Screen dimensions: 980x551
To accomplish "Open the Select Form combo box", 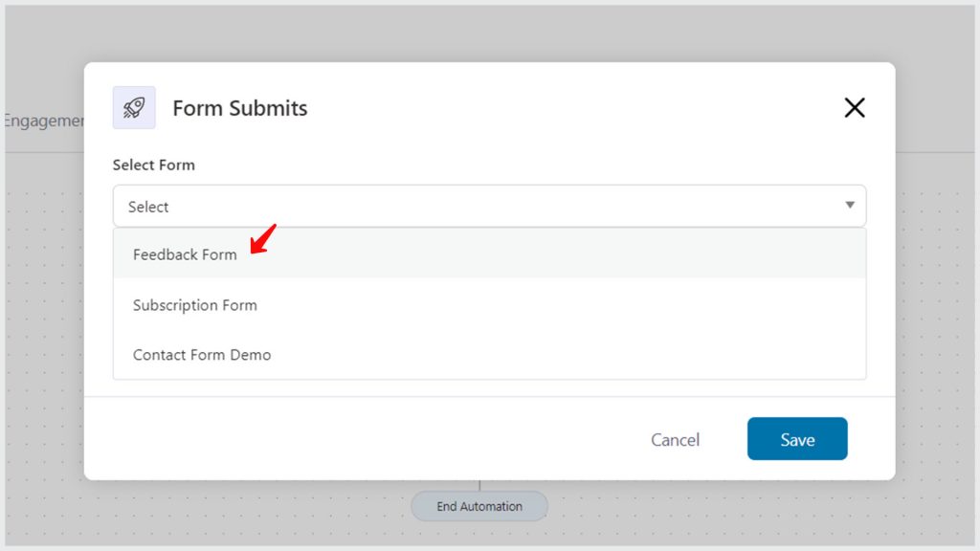I will tap(489, 206).
